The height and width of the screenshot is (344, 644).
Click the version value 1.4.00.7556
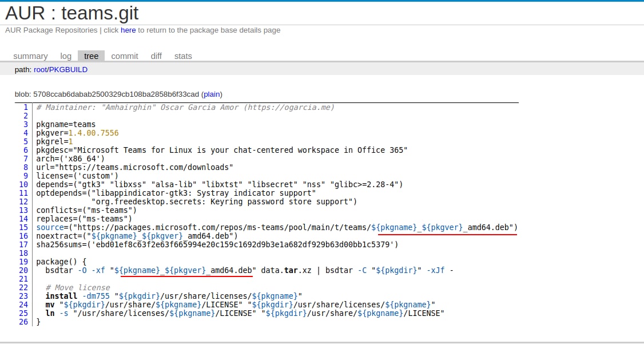coord(93,133)
